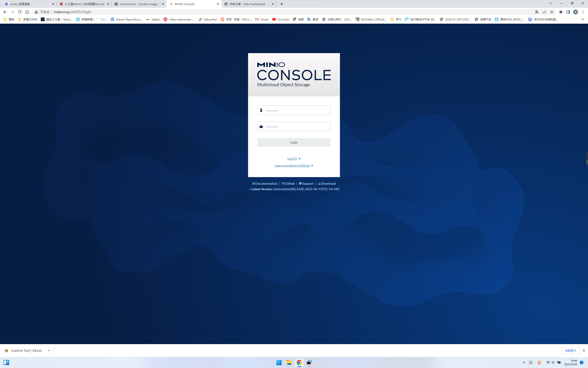Click the Login button
Viewport: 588px width, 368px height.
(x=294, y=142)
